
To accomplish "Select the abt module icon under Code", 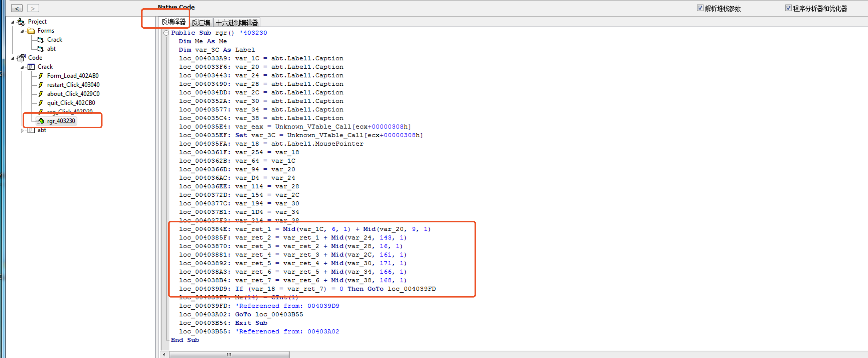I will coord(31,130).
